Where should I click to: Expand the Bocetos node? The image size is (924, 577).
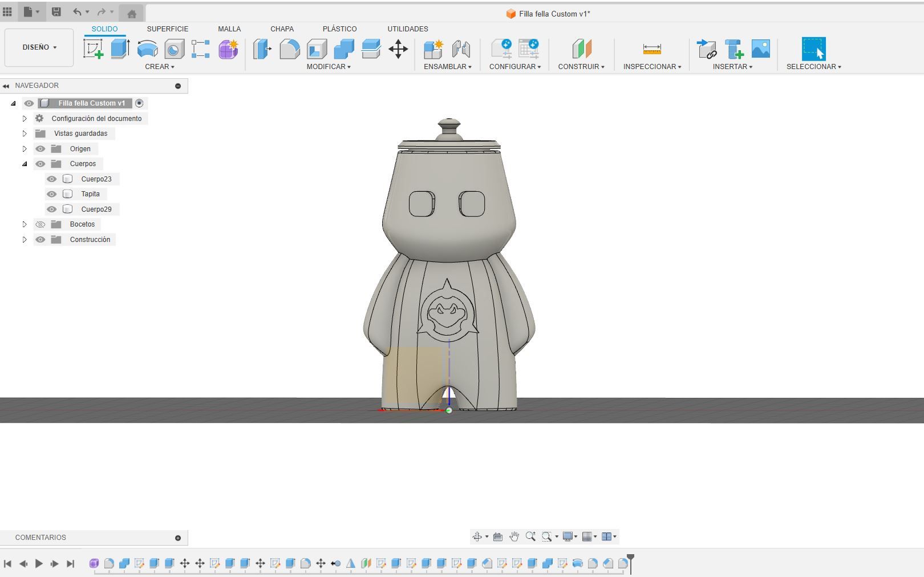(x=25, y=224)
